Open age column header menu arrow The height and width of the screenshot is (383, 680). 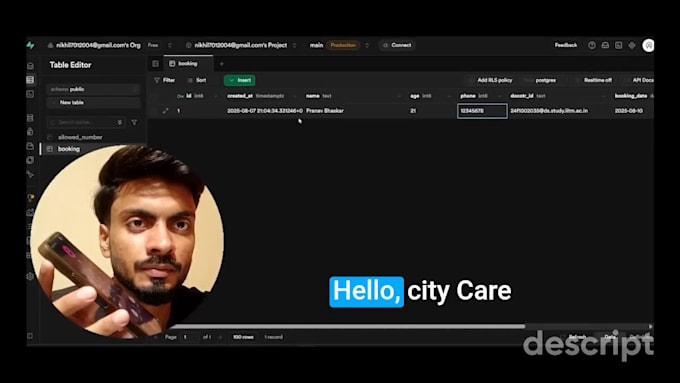(x=449, y=96)
